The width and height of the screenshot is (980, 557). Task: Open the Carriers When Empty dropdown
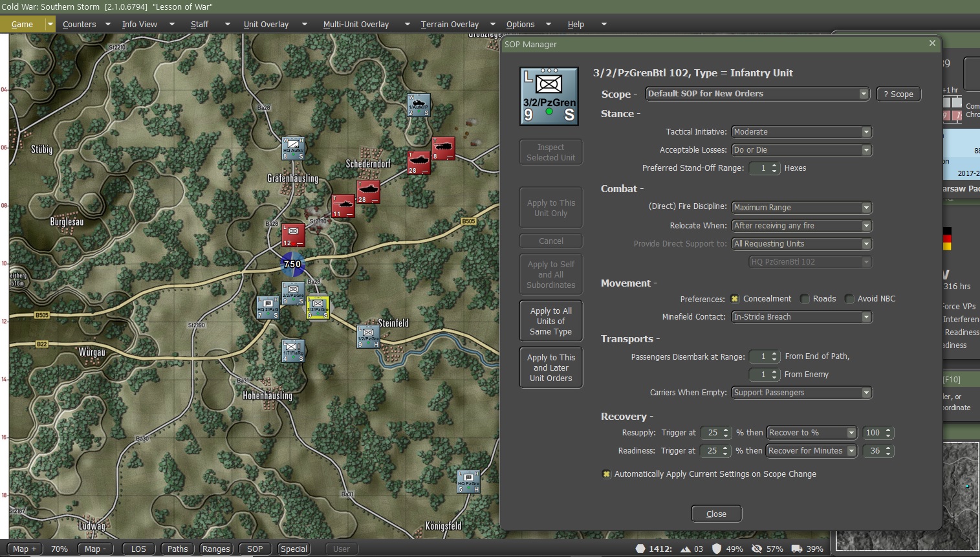[801, 393]
